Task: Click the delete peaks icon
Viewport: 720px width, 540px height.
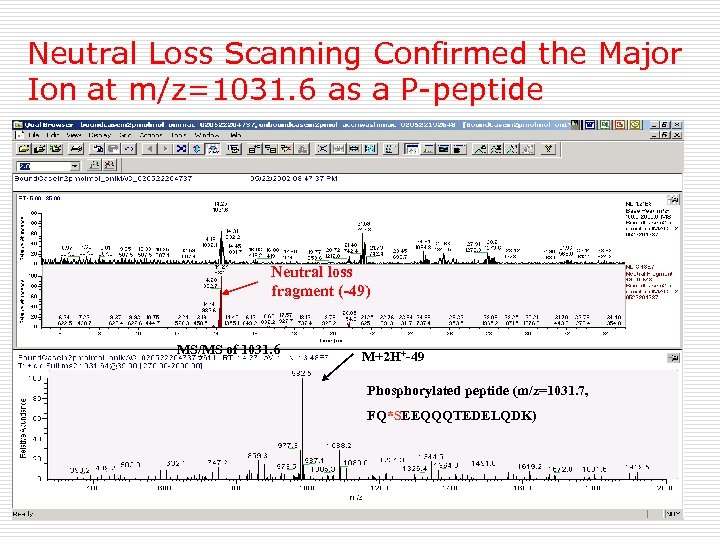Action: pyautogui.click(x=496, y=149)
